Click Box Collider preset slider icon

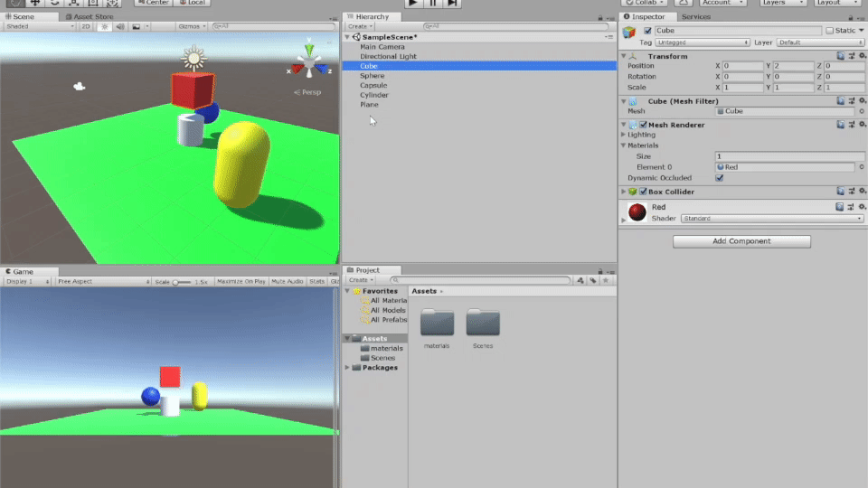pyautogui.click(x=850, y=192)
